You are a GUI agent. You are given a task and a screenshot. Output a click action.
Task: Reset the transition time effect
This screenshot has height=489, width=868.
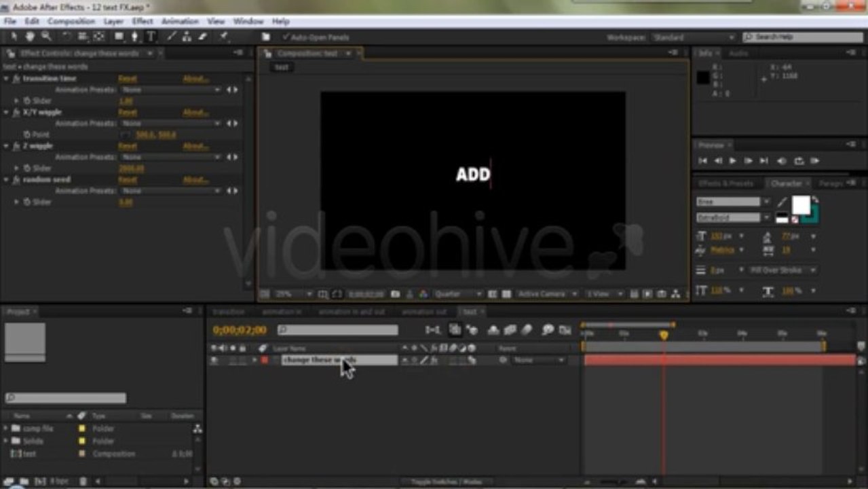point(127,79)
